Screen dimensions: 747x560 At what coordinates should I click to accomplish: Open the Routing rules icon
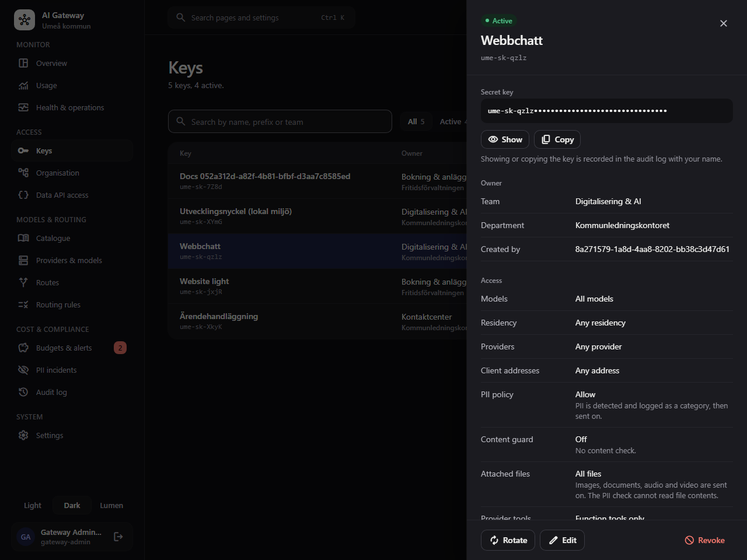pyautogui.click(x=23, y=304)
